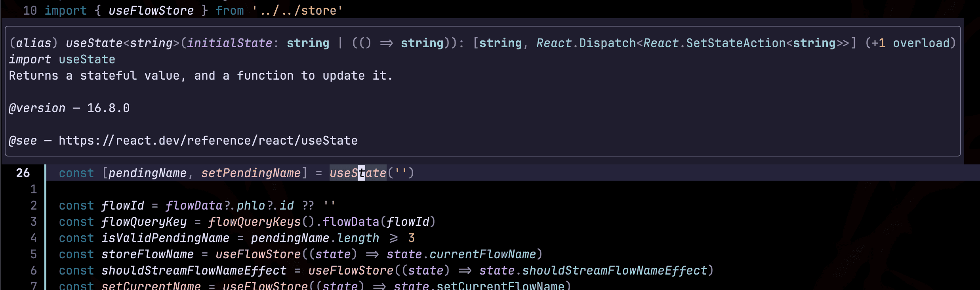Click state.currentFlowName in the selector

(x=461, y=254)
